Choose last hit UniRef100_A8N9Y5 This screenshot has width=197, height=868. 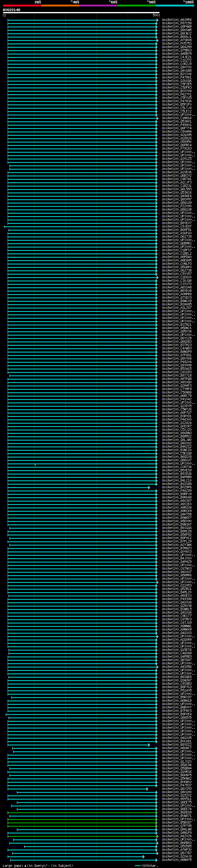pos(176,860)
